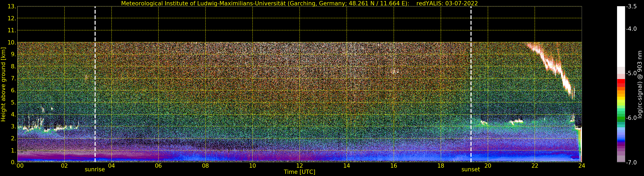Click the time tick label '00'

point(20,166)
